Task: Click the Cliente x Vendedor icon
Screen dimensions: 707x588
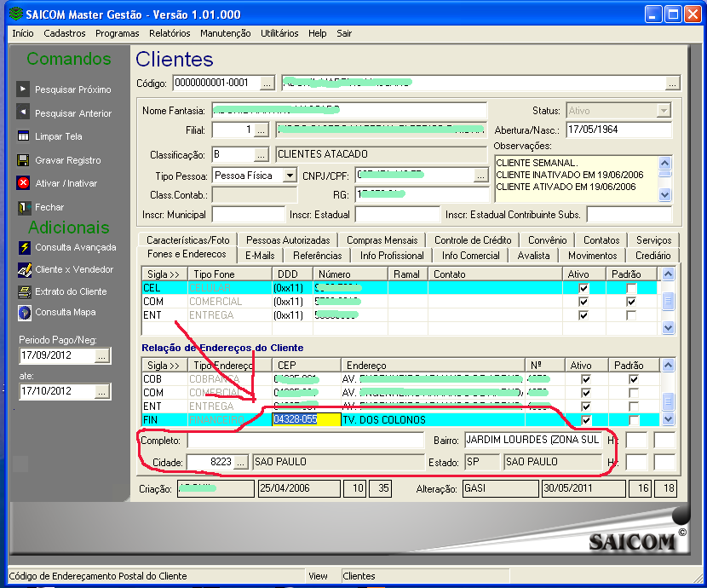Action: point(25,269)
